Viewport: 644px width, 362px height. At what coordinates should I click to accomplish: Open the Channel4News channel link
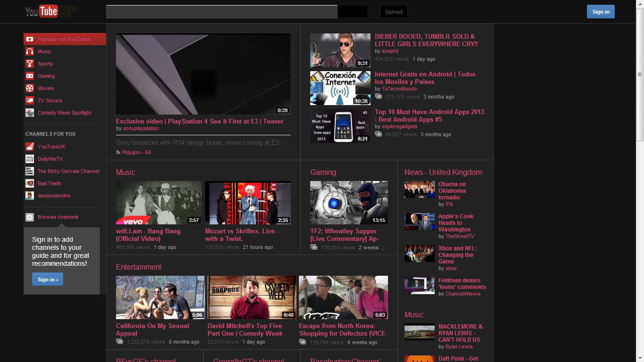tap(463, 294)
